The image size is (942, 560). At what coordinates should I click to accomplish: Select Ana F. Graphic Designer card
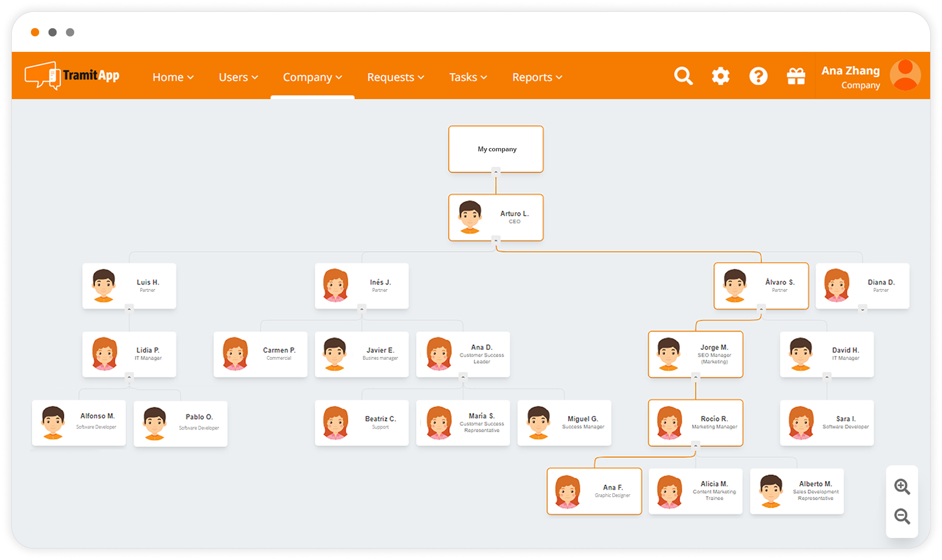click(594, 491)
